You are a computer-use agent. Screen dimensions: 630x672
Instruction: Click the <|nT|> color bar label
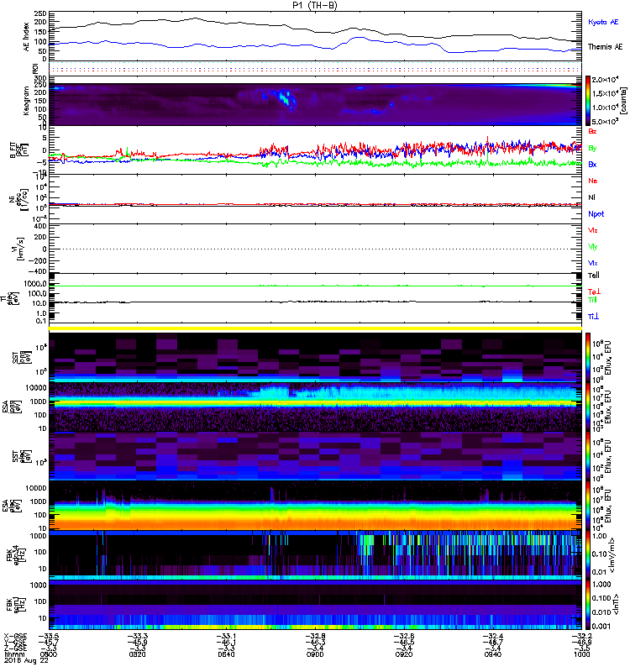617,605
